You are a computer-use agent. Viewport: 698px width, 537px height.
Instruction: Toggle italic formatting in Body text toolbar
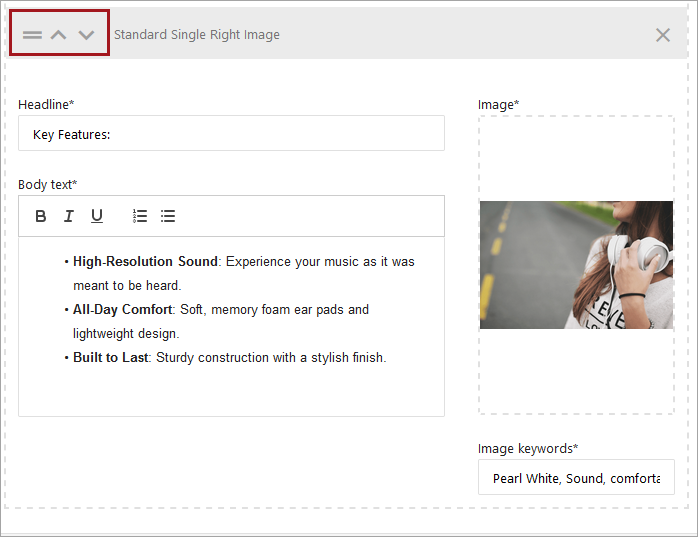click(x=69, y=216)
